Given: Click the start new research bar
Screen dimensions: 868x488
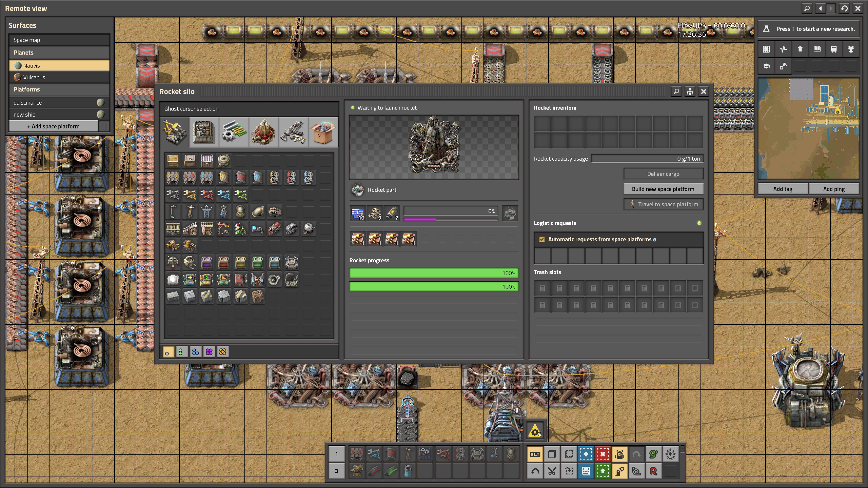Looking at the screenshot, I should (x=808, y=29).
